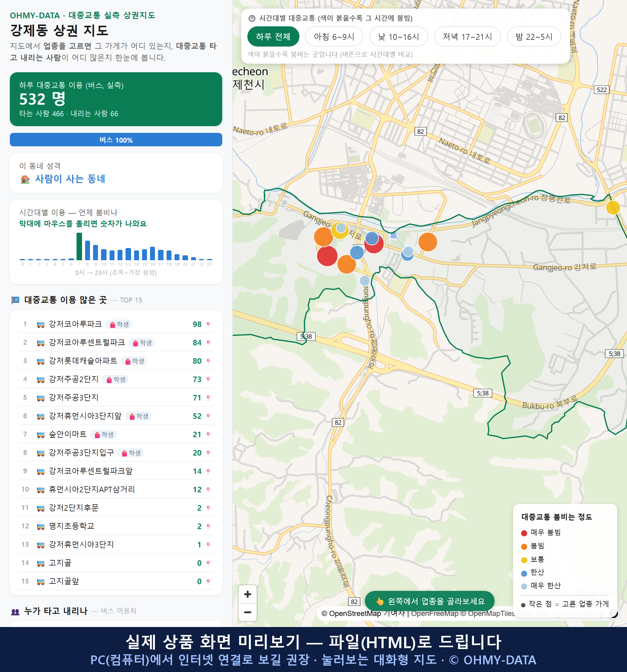This screenshot has height=672, width=627.
Task: Click the pin icon for 강저코아루파크
Action: (x=208, y=325)
